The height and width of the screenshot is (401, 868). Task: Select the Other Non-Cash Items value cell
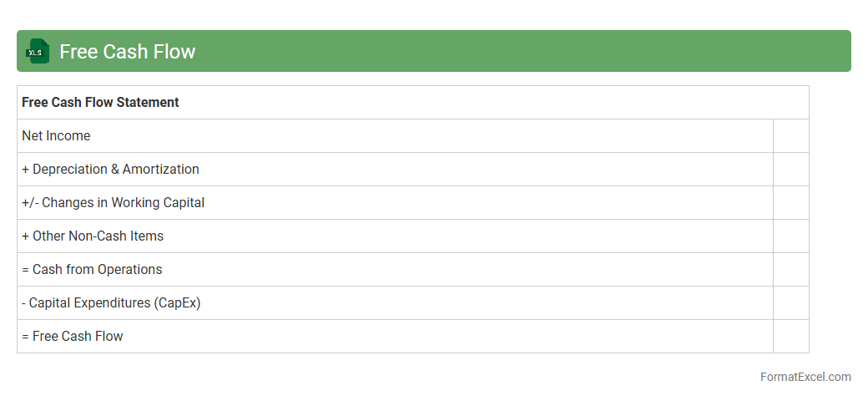pyautogui.click(x=790, y=236)
